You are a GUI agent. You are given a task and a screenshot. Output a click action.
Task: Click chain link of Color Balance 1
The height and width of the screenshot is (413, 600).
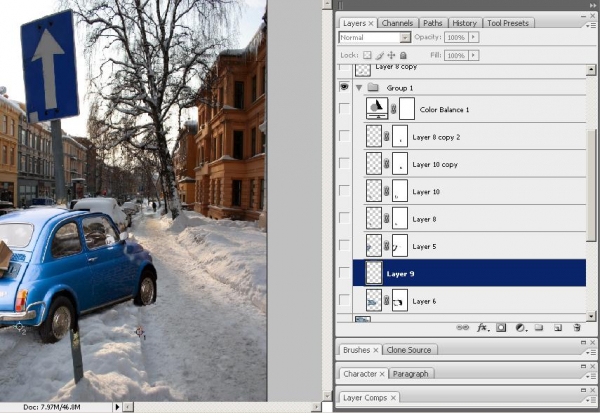pos(393,109)
